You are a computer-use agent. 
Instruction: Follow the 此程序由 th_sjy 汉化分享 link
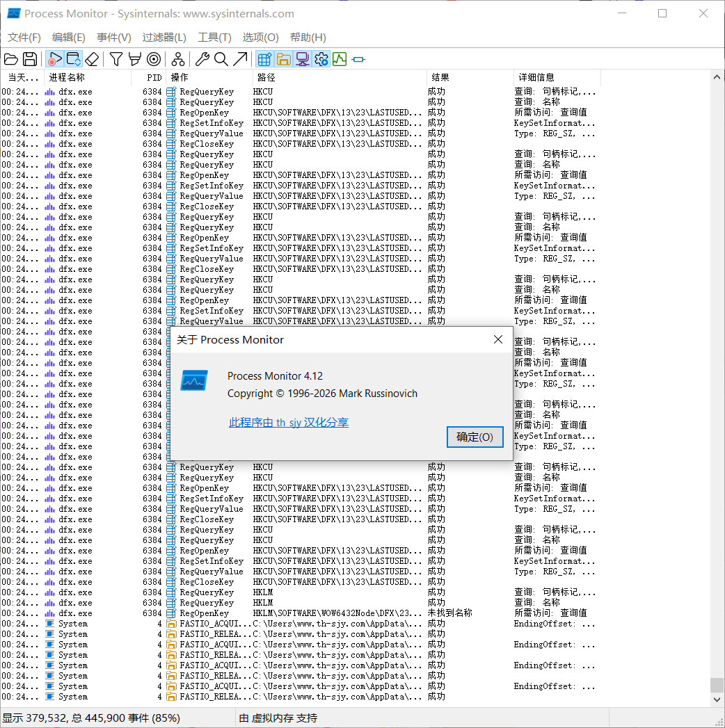(x=289, y=423)
